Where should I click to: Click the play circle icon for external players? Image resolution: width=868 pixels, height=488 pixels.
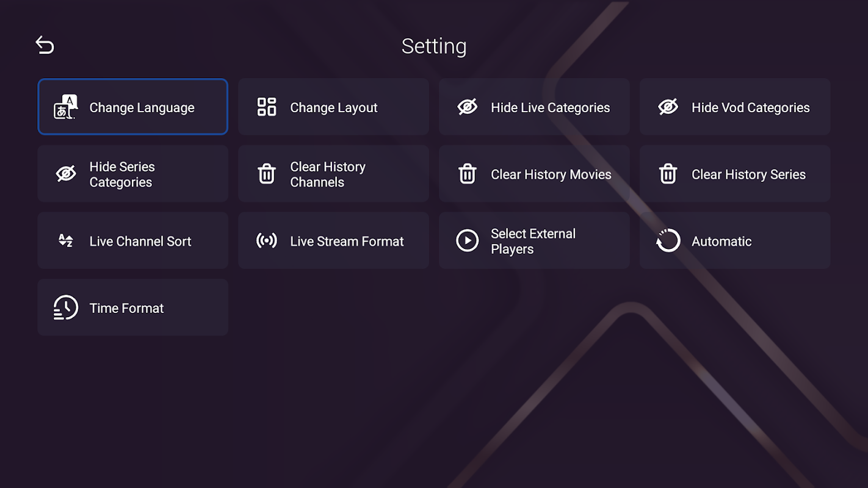coord(468,240)
